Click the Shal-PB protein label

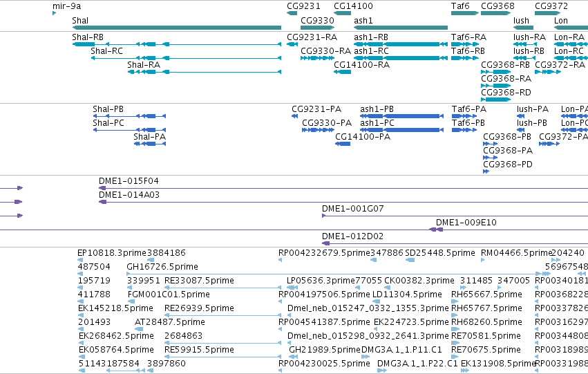(108, 109)
